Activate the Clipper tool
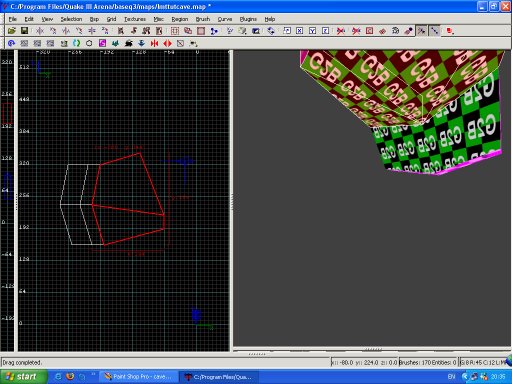This screenshot has height=384, width=512. (214, 31)
